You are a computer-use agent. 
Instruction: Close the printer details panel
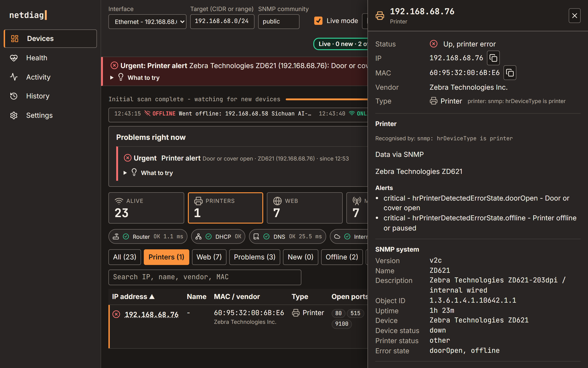pyautogui.click(x=574, y=16)
